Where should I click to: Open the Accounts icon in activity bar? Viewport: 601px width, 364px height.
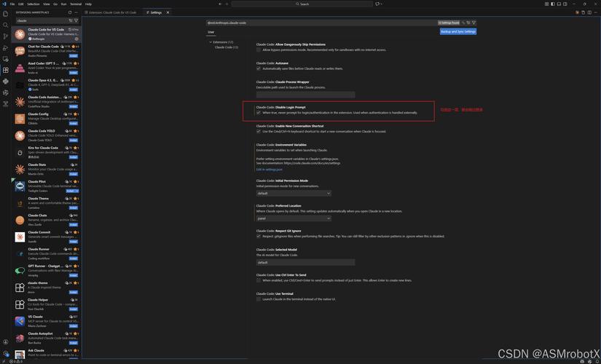[x=6, y=341]
